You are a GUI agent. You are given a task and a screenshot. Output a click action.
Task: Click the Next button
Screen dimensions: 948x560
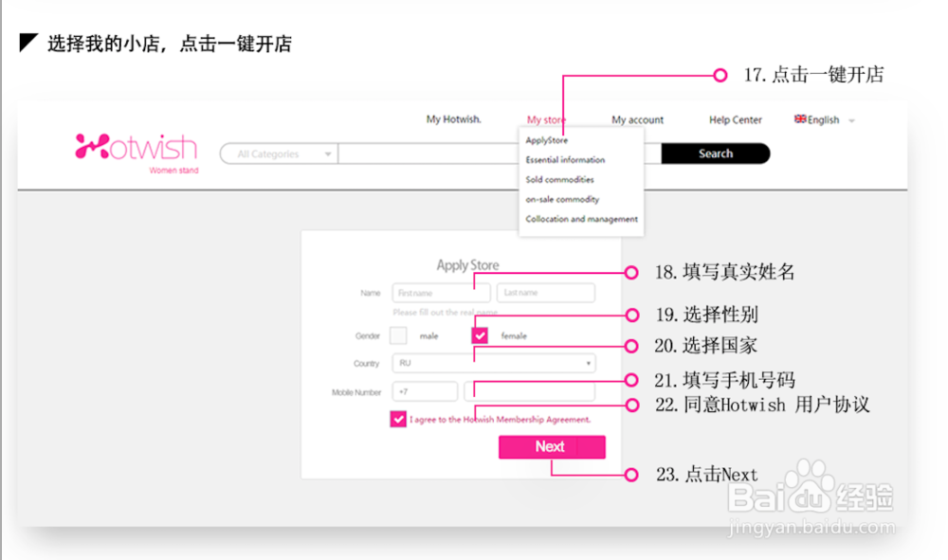[x=551, y=446]
